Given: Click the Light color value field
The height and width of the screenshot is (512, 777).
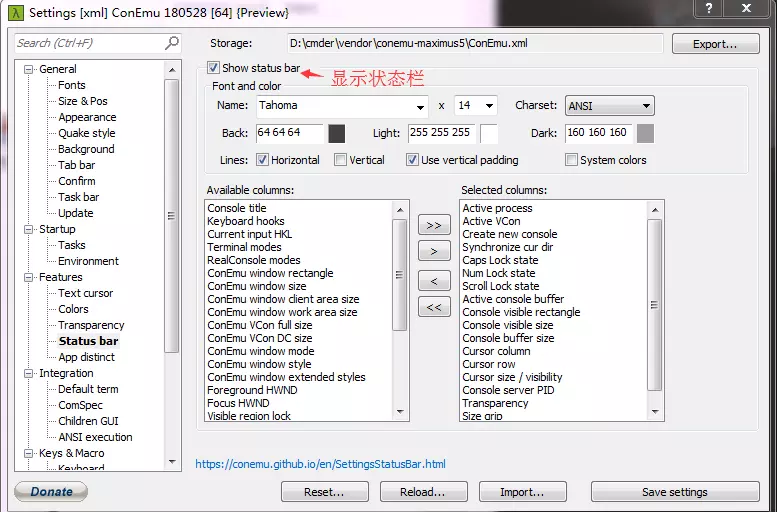Looking at the screenshot, I should point(442,133).
